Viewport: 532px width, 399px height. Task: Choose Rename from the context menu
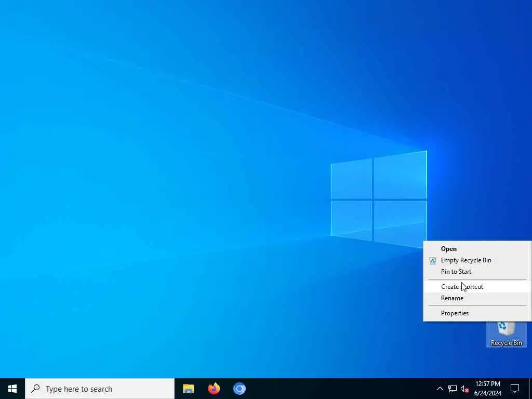point(477,298)
